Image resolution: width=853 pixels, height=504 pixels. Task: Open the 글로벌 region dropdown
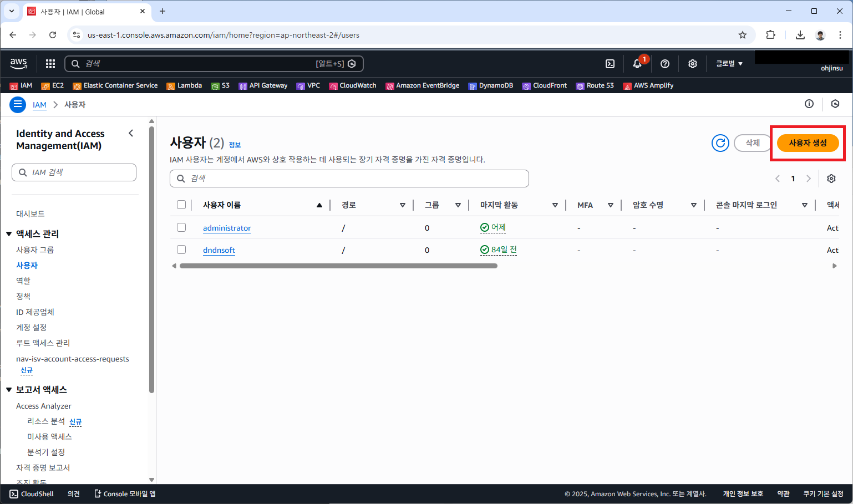(728, 64)
